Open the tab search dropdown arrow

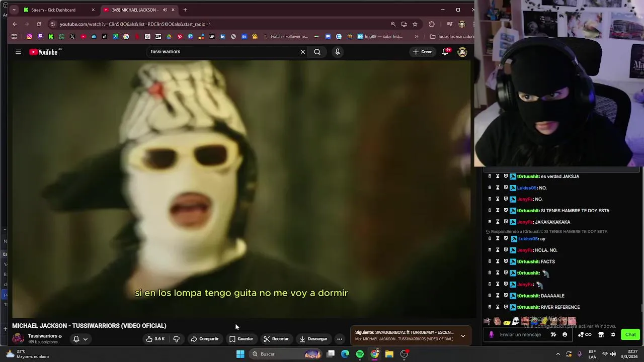(14, 10)
